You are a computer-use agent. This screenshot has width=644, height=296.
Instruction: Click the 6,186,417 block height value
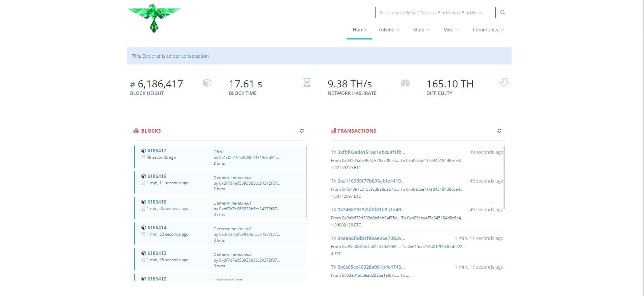160,84
